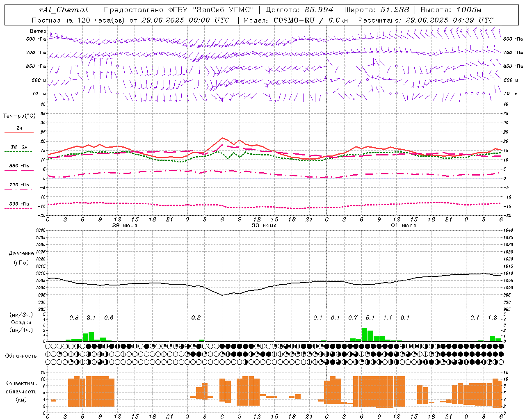
Task: Click the 1.3 precipitation total value
Action: [492, 317]
